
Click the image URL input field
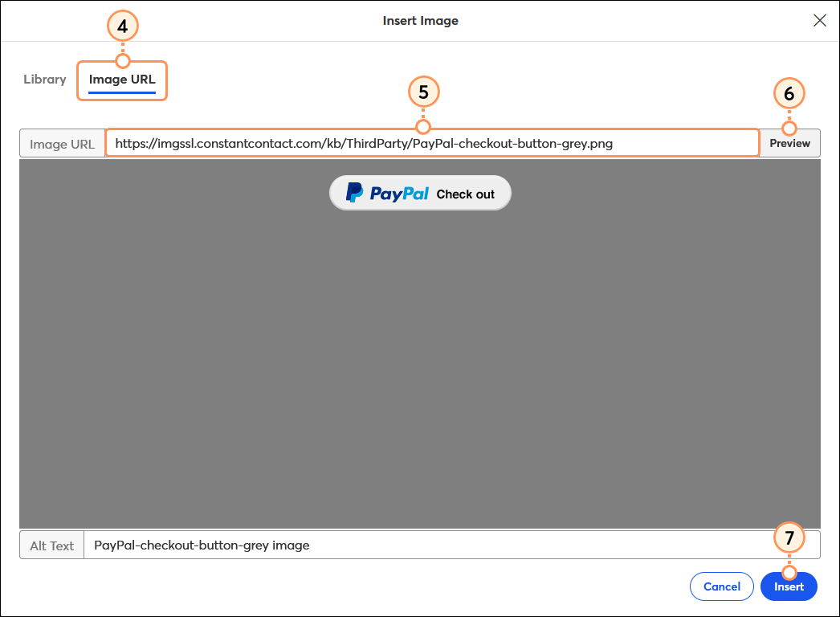pos(432,143)
